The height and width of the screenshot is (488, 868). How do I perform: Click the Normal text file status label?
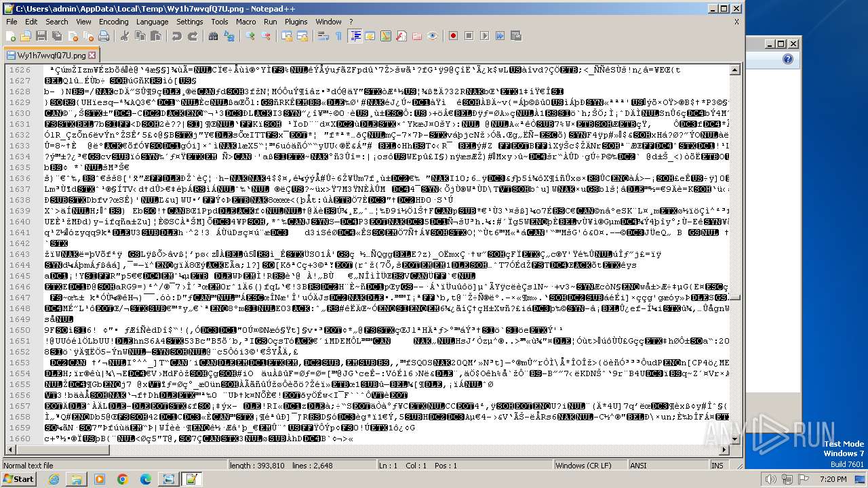pos(28,466)
